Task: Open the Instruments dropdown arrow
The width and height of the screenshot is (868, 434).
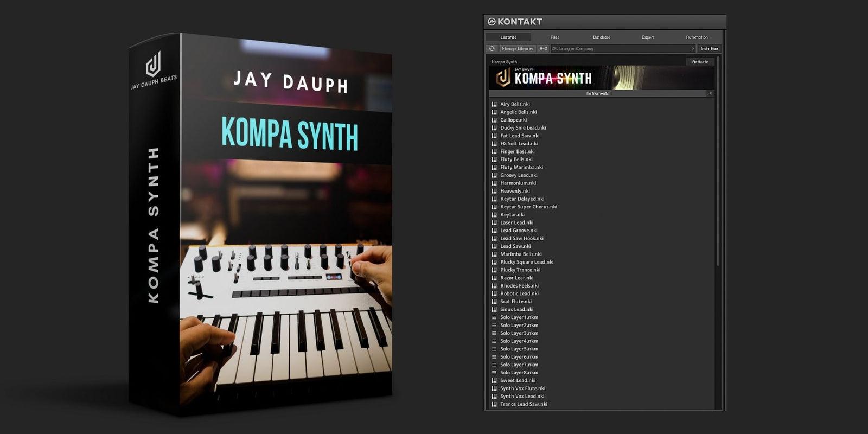Action: 711,93
